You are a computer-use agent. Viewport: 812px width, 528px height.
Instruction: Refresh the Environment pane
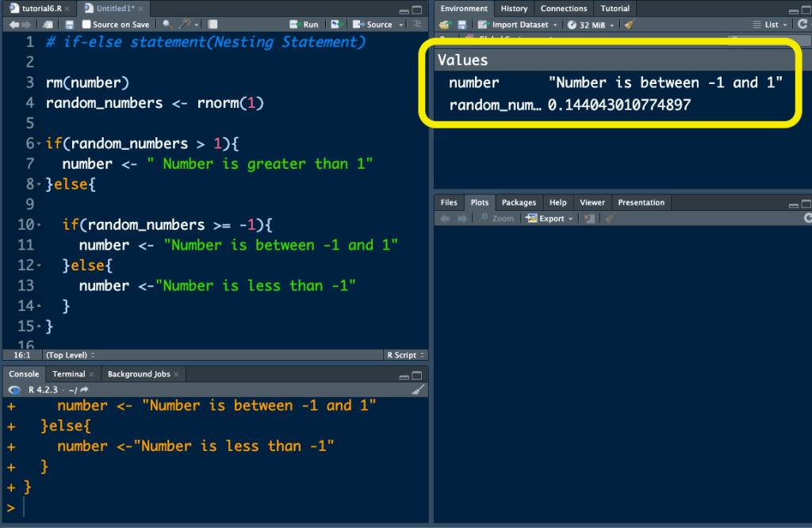(x=802, y=25)
